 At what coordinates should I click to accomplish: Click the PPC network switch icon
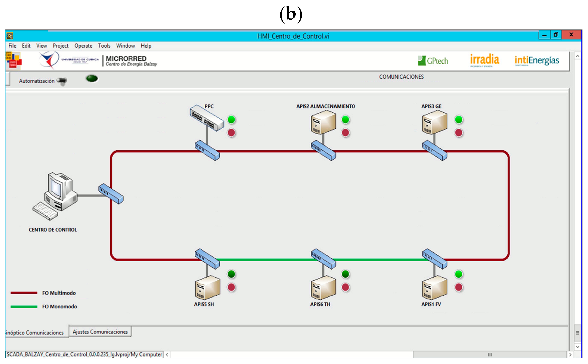206,118
